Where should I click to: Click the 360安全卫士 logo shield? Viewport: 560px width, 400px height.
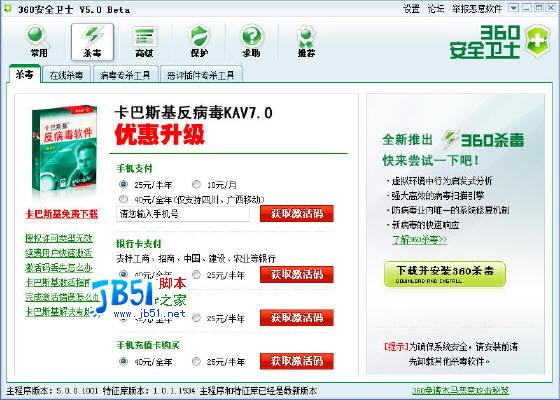point(538,41)
